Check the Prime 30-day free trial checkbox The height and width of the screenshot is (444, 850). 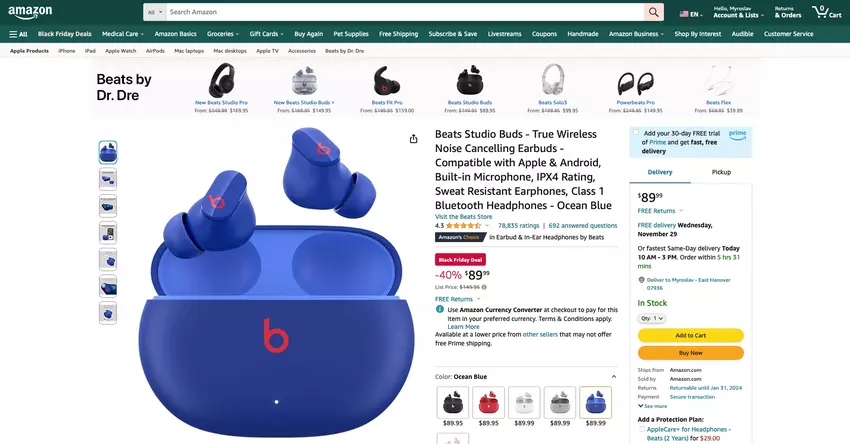(x=636, y=132)
